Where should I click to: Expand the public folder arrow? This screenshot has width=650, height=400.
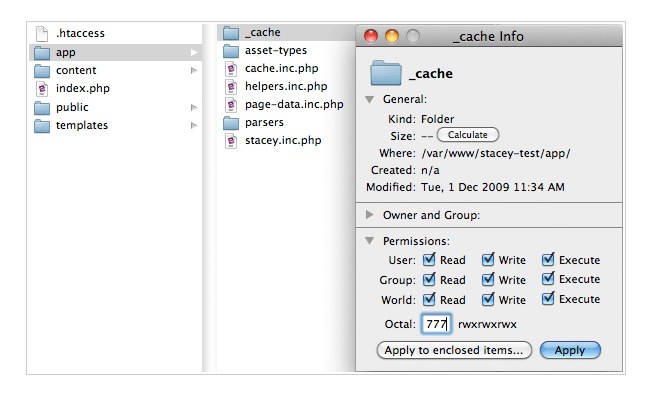tap(194, 107)
